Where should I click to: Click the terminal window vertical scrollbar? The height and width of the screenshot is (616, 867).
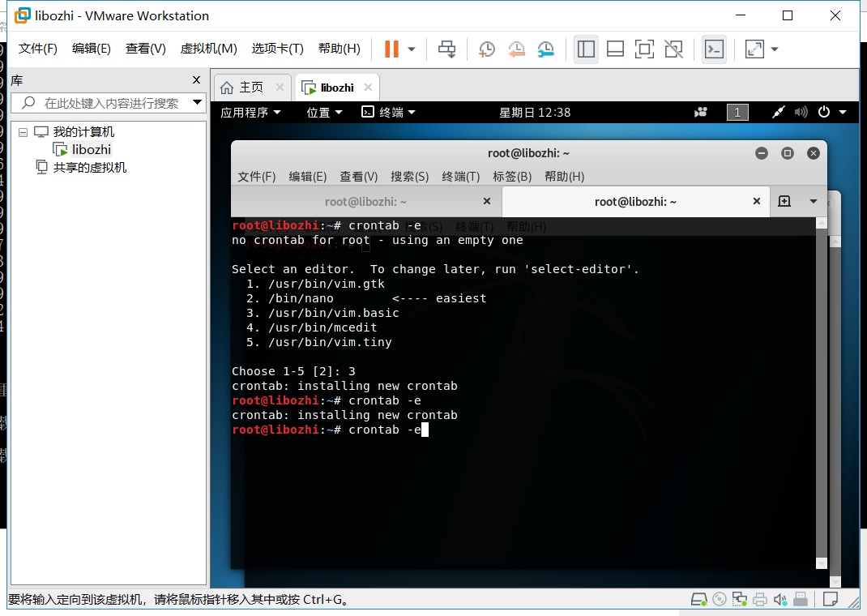point(821,392)
